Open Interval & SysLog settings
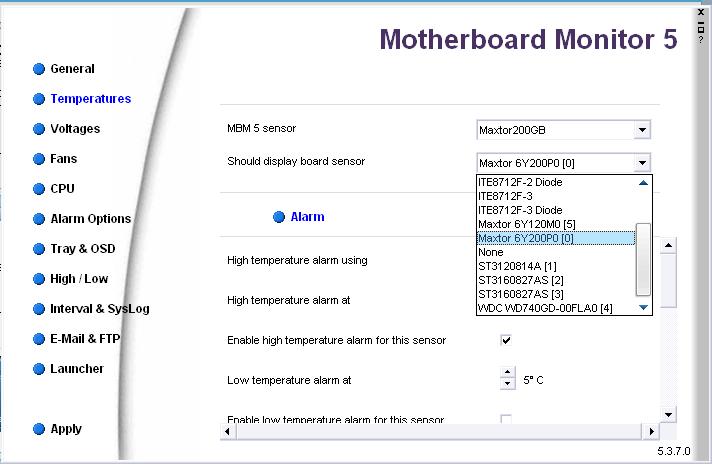Image resolution: width=712 pixels, height=464 pixels. [100, 309]
